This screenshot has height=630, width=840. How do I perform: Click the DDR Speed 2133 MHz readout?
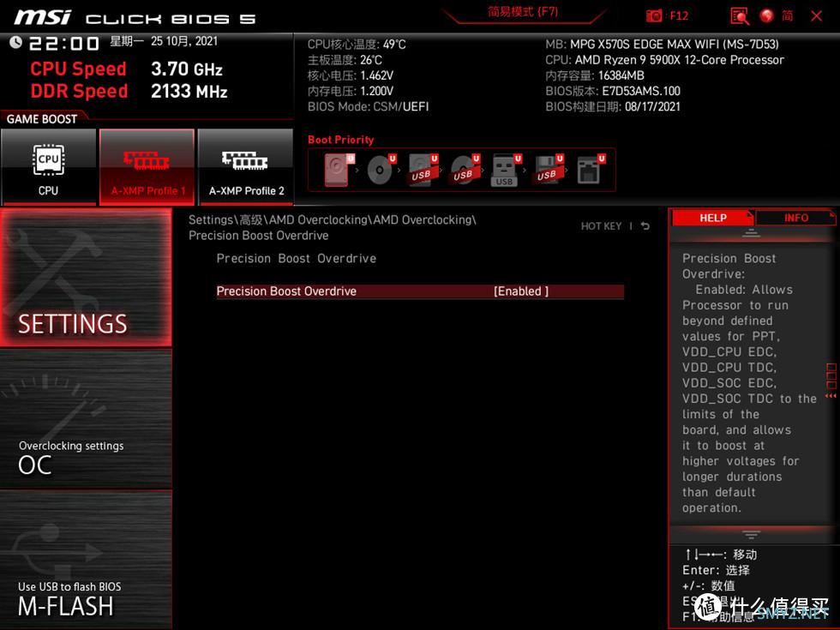pos(129,91)
